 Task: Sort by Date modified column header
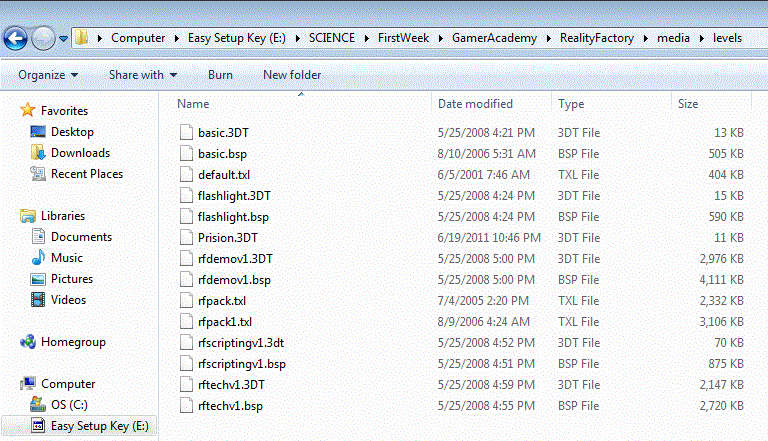pos(475,104)
